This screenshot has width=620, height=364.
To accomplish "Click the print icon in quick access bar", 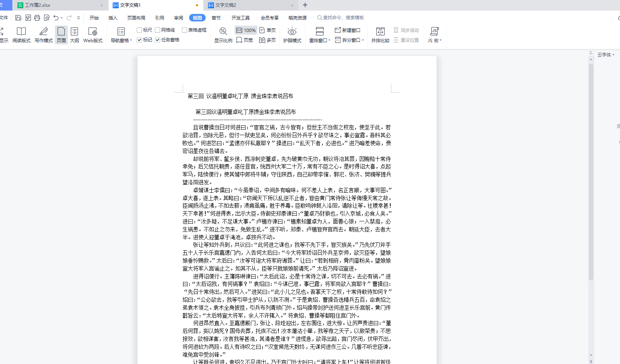I will point(37,18).
